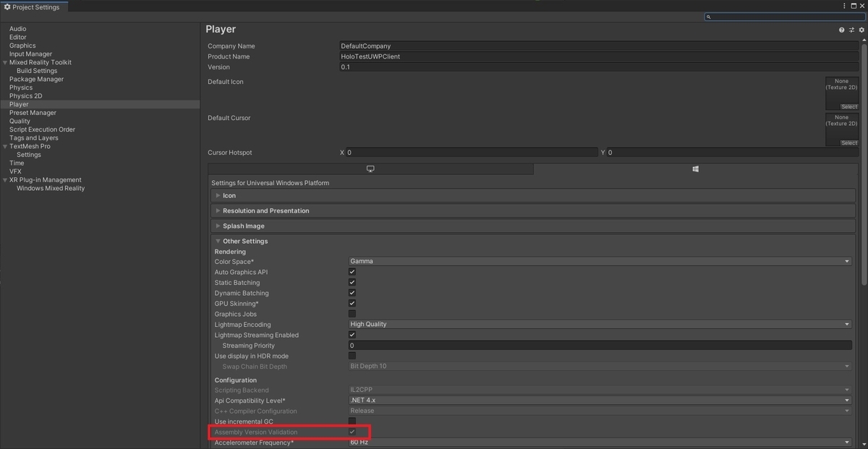Screen dimensions: 868x449
Task: Open the Player help reference icon
Action: coord(842,30)
